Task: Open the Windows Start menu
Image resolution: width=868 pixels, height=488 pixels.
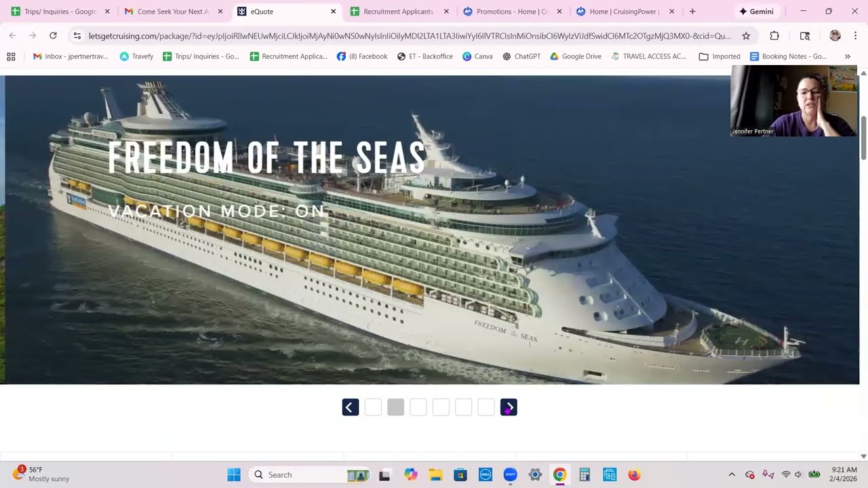Action: [234, 474]
